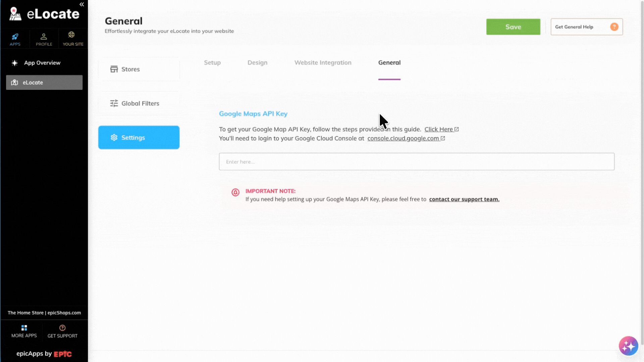Click contact our support team link
Screen dimensions: 644x362
tap(464, 199)
